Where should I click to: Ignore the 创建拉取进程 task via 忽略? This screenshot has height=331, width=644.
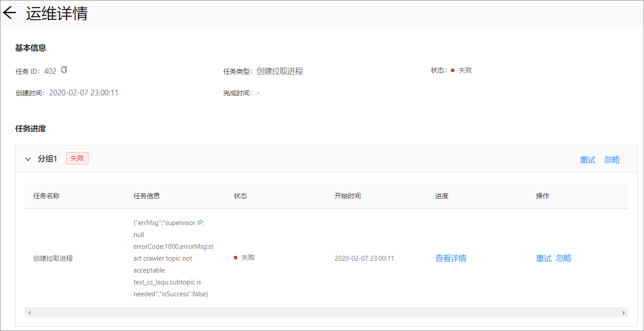pos(564,258)
